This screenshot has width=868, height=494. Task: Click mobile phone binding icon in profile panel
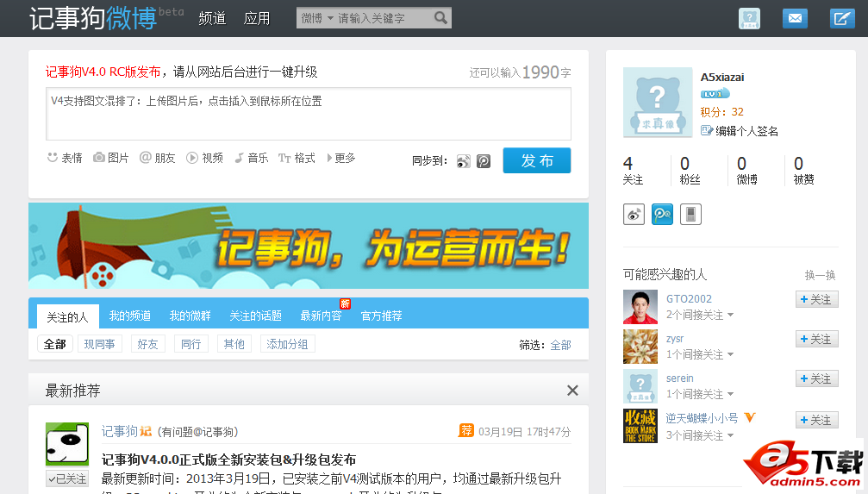[x=690, y=215]
